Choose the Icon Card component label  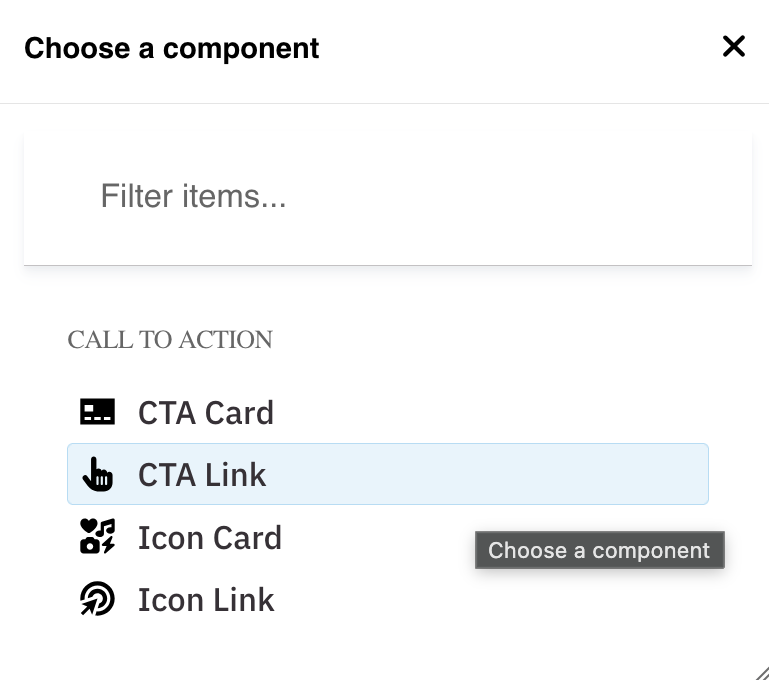pyautogui.click(x=209, y=537)
